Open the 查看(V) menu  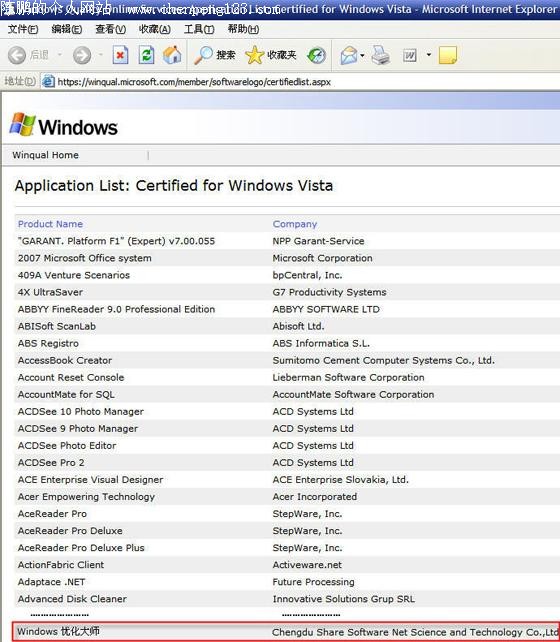tap(111, 29)
